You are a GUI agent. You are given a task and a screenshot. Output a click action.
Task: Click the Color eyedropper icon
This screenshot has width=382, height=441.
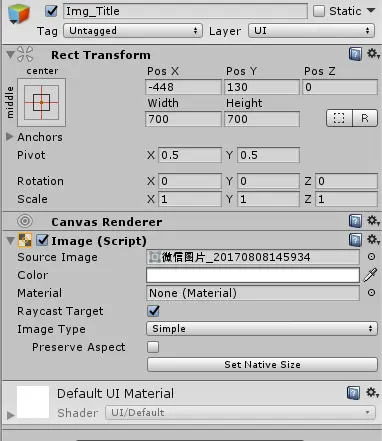click(370, 275)
